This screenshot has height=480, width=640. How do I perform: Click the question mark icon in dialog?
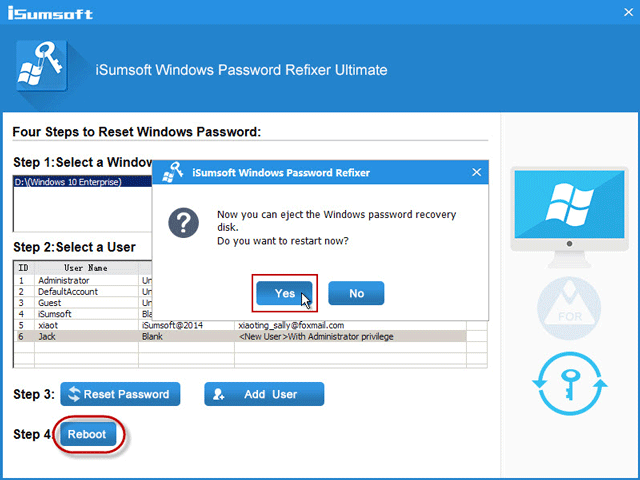click(x=184, y=223)
